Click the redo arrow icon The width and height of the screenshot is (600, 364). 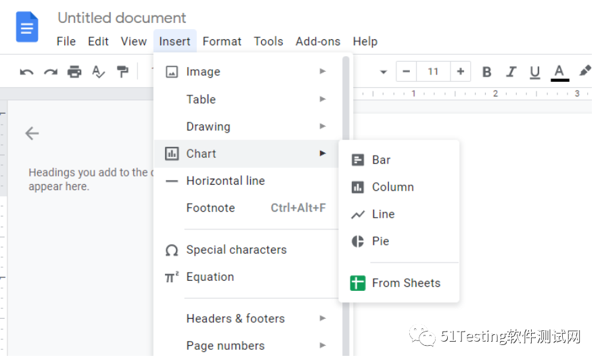(51, 72)
